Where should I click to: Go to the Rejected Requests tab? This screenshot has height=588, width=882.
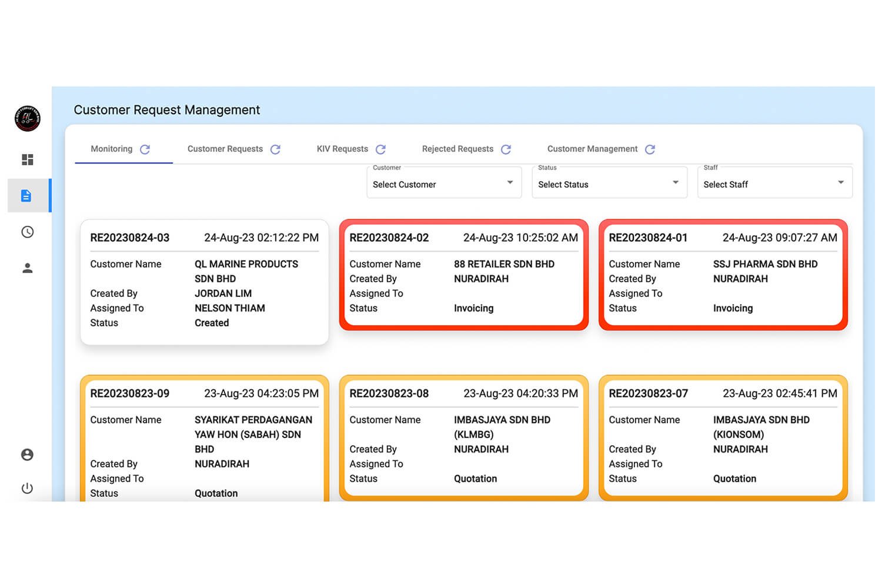tap(457, 149)
